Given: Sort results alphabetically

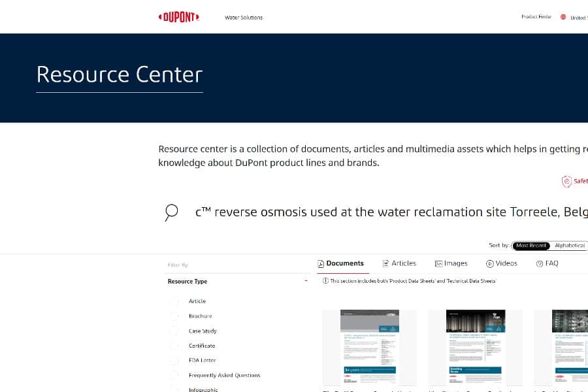Looking at the screenshot, I should (569, 246).
